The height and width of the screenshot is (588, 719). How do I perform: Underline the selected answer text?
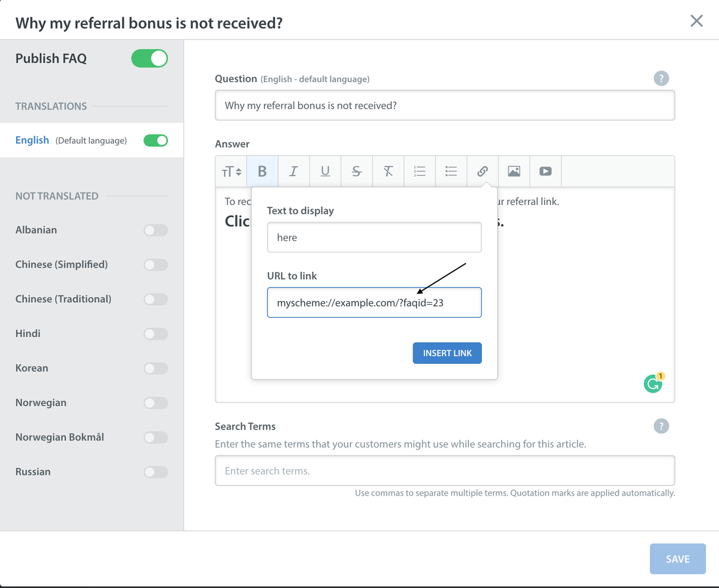tap(325, 171)
